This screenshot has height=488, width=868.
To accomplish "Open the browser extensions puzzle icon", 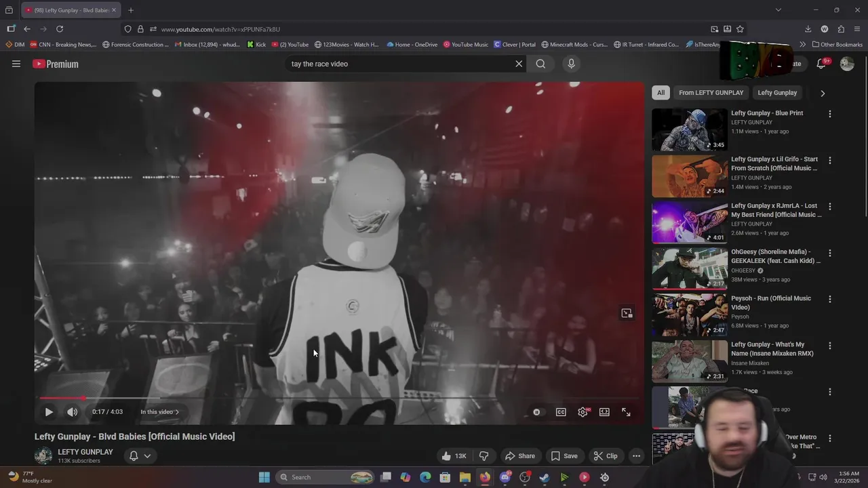I will coord(841,29).
